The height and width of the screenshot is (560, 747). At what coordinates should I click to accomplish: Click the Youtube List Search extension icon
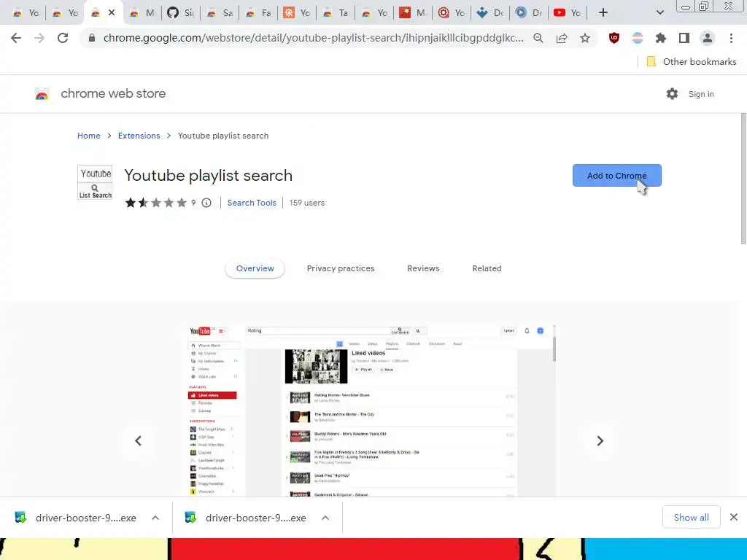coord(95,182)
